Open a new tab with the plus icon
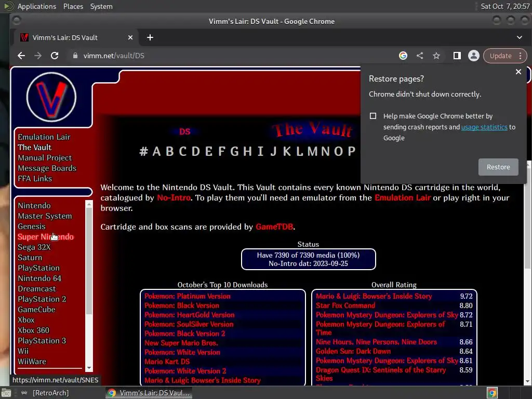 coord(150,37)
